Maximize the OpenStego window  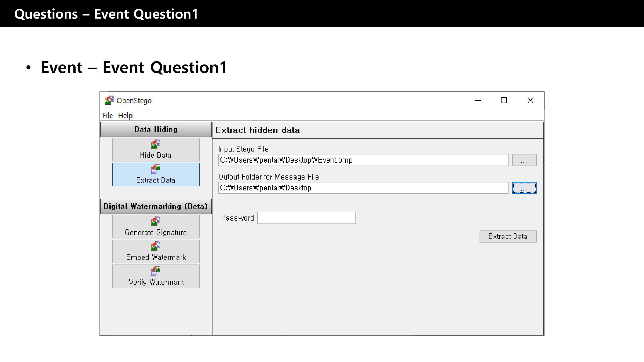click(x=504, y=100)
